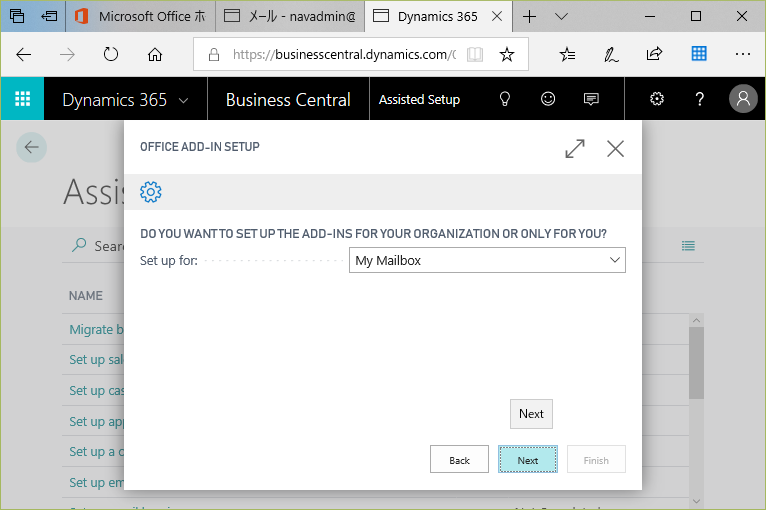Click the tabs set aside icon

17,16
